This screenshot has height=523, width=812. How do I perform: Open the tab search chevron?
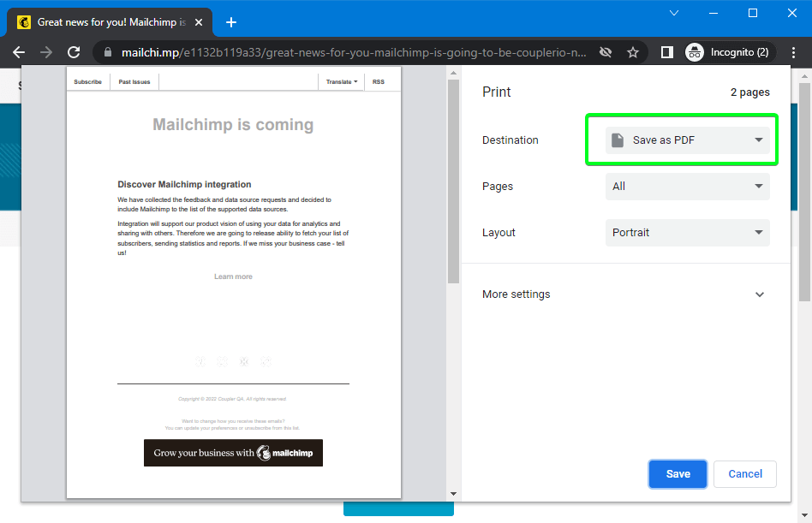674,13
